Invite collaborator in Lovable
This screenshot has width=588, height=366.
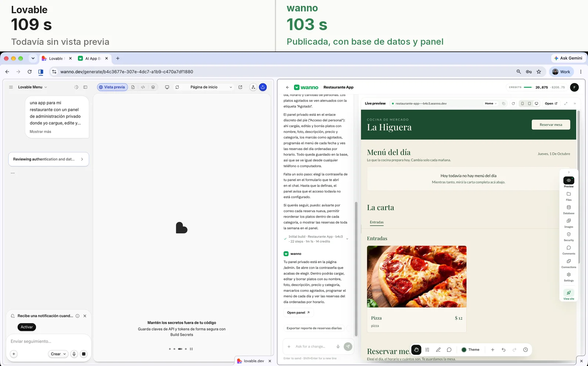(x=253, y=87)
